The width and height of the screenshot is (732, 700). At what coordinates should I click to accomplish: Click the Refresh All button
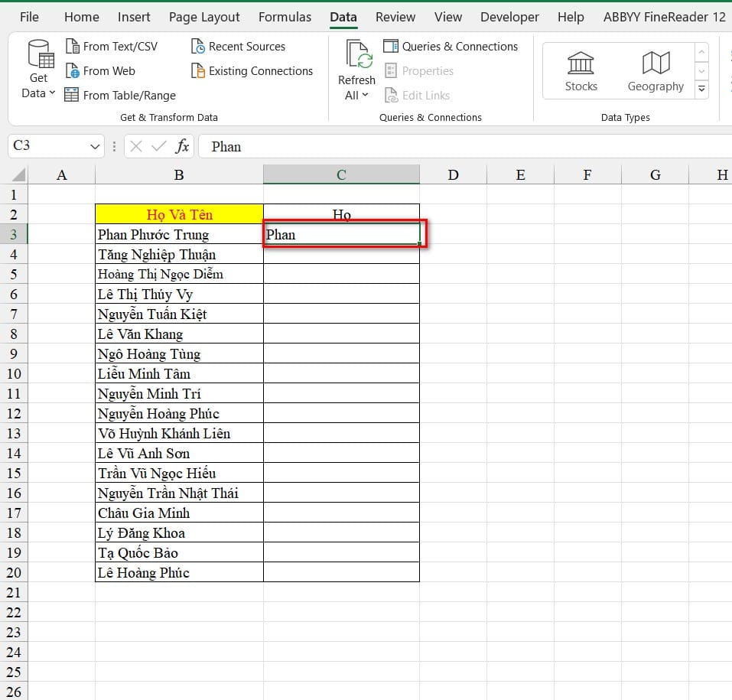(x=356, y=70)
